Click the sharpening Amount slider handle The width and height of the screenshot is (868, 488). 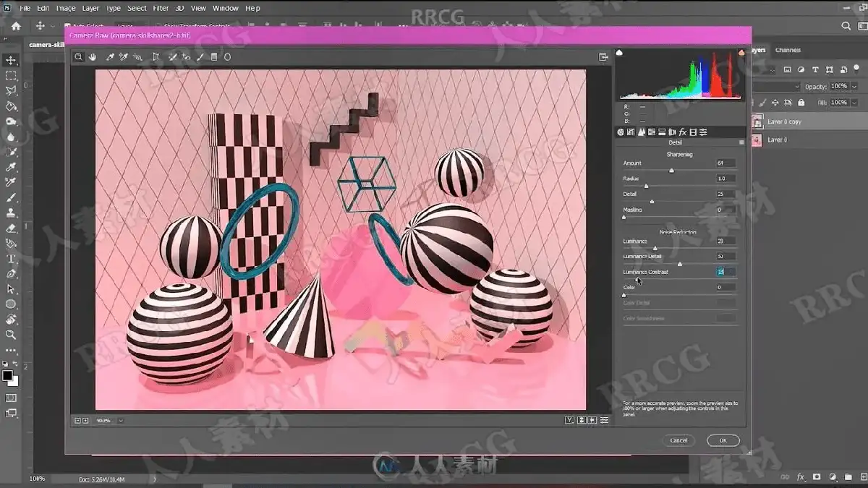point(671,171)
